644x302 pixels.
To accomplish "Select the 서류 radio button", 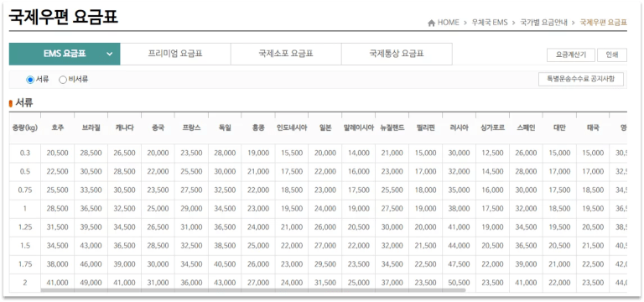I will tap(30, 80).
